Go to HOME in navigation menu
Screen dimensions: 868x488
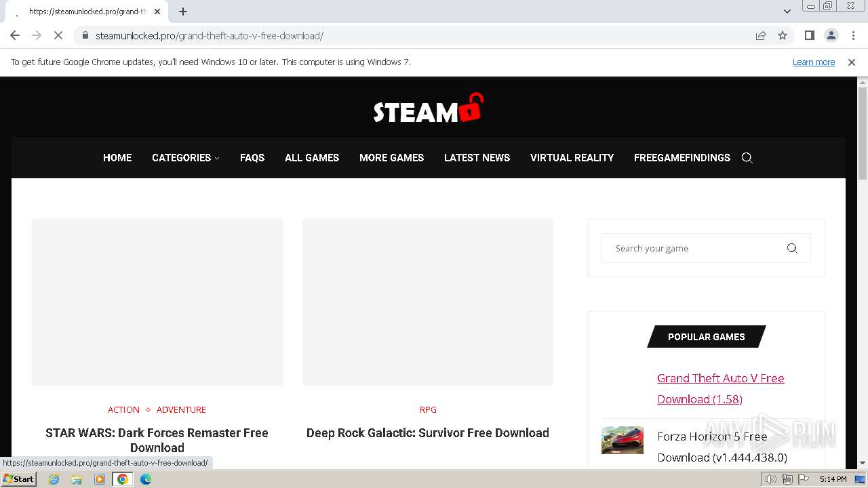(x=117, y=157)
